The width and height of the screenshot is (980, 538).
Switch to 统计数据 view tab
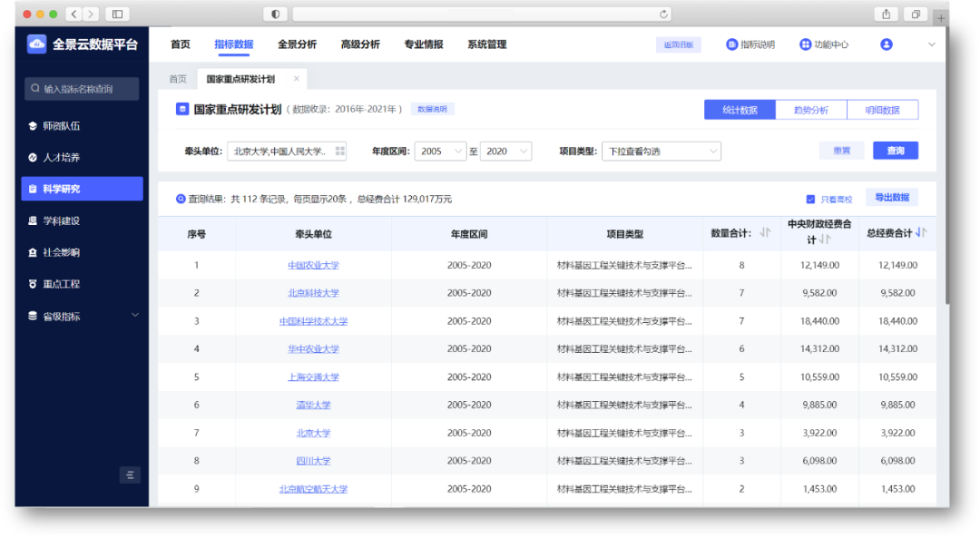click(740, 110)
